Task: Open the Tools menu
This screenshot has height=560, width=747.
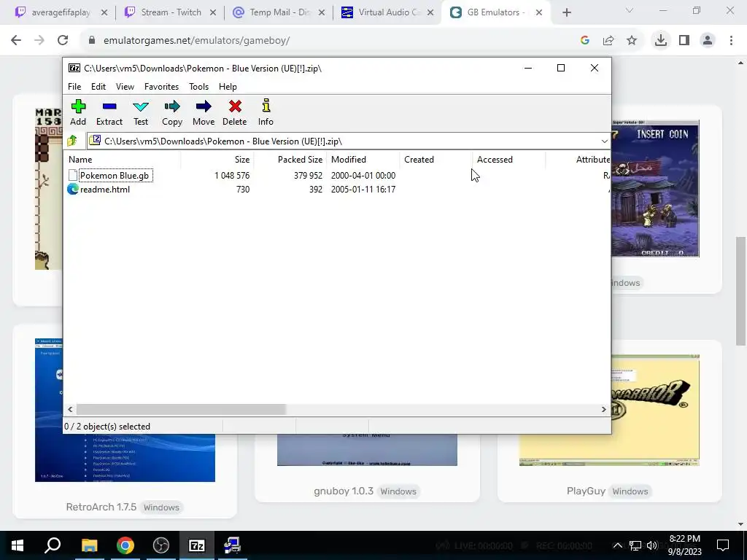Action: click(x=198, y=87)
